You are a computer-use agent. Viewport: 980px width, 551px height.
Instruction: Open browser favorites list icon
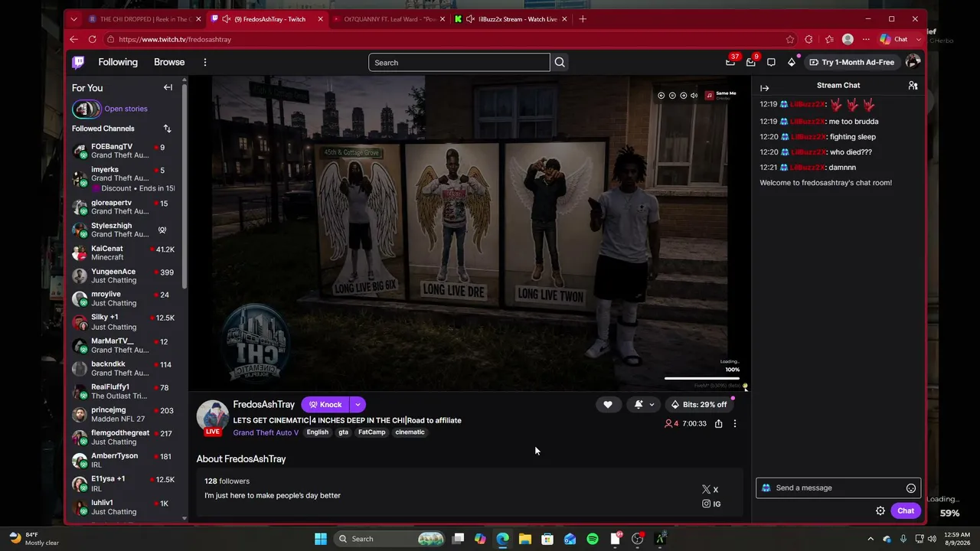(x=829, y=39)
